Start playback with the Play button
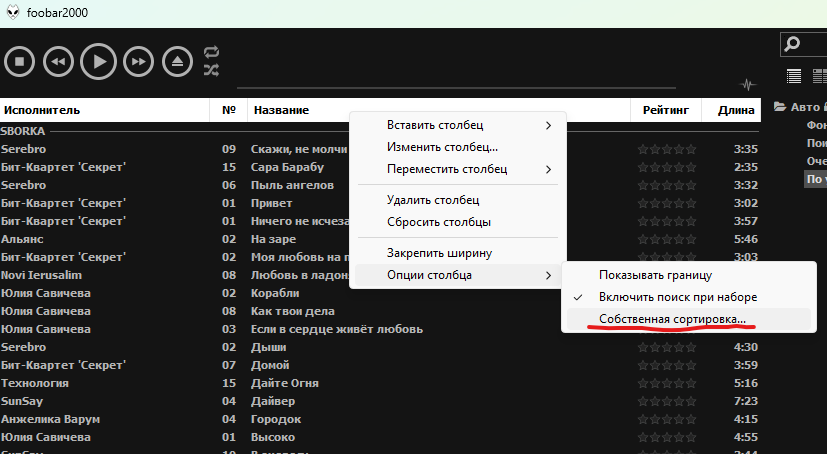 (98, 62)
